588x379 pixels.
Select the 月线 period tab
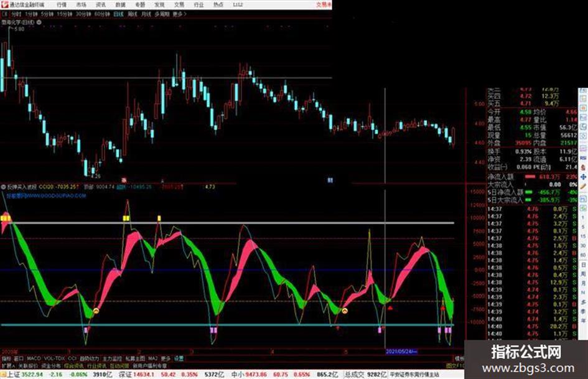[146, 14]
